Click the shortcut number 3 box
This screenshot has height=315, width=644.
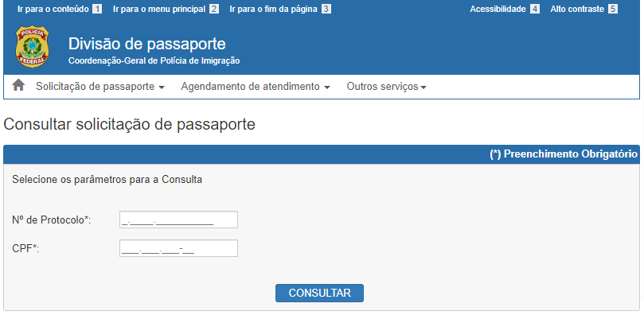tap(326, 9)
